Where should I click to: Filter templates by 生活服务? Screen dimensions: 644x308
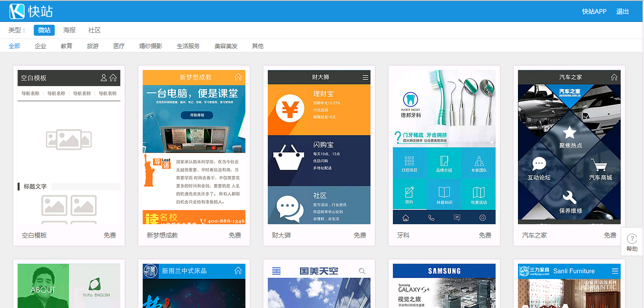188,46
